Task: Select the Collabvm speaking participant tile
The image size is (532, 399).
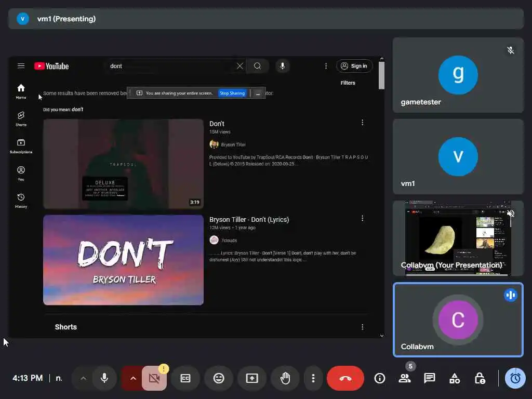Action: pyautogui.click(x=458, y=320)
